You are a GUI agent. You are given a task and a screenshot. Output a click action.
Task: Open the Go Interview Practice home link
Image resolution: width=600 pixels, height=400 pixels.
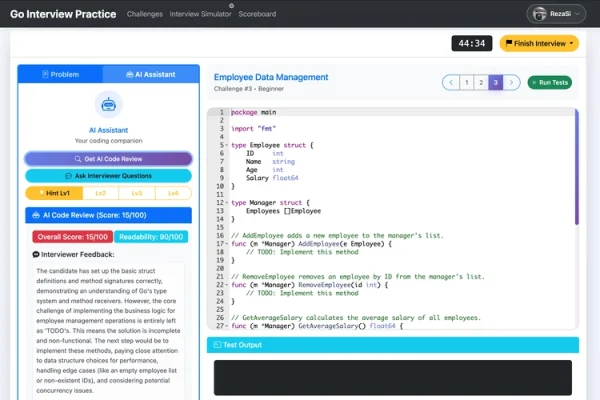63,14
